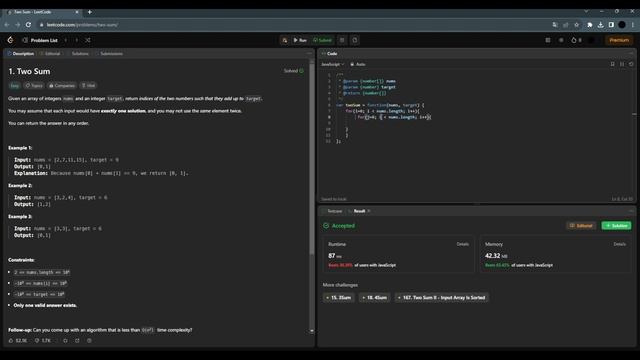Pick a random problem with shuffle icon
The width and height of the screenshot is (640, 360).
pos(88,40)
